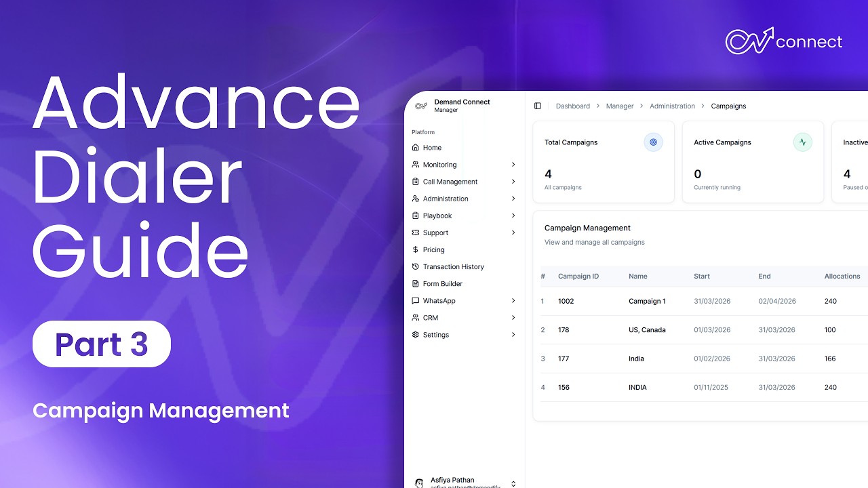Screen dimensions: 868x488
Task: Click the Name column header
Action: pyautogui.click(x=638, y=276)
